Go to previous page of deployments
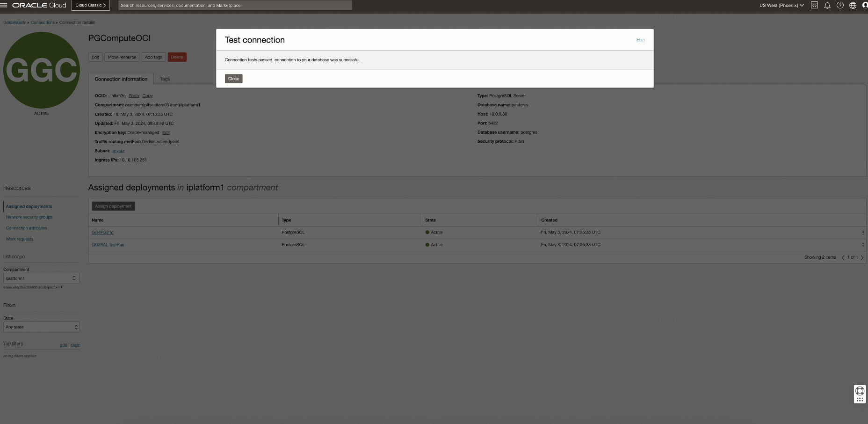 843,257
